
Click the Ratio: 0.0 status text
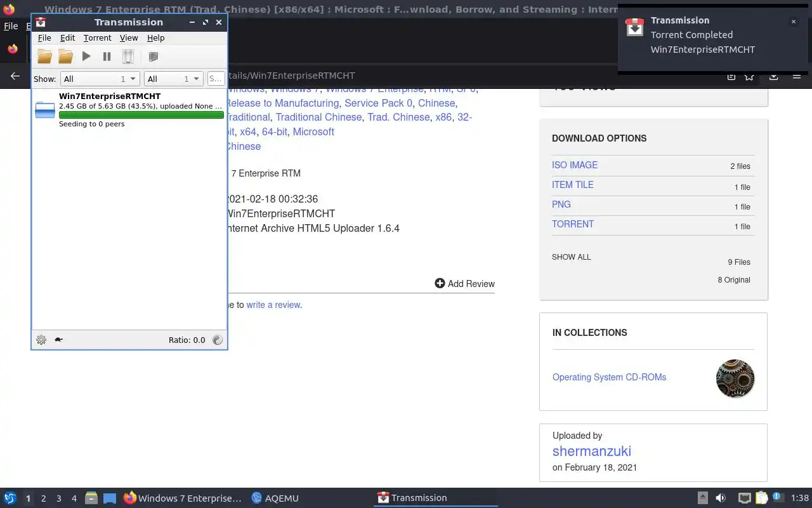(187, 340)
